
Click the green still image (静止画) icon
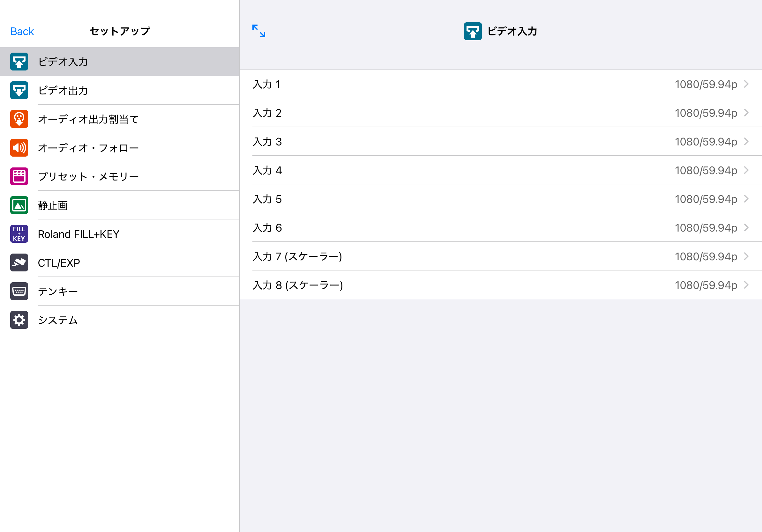[19, 205]
